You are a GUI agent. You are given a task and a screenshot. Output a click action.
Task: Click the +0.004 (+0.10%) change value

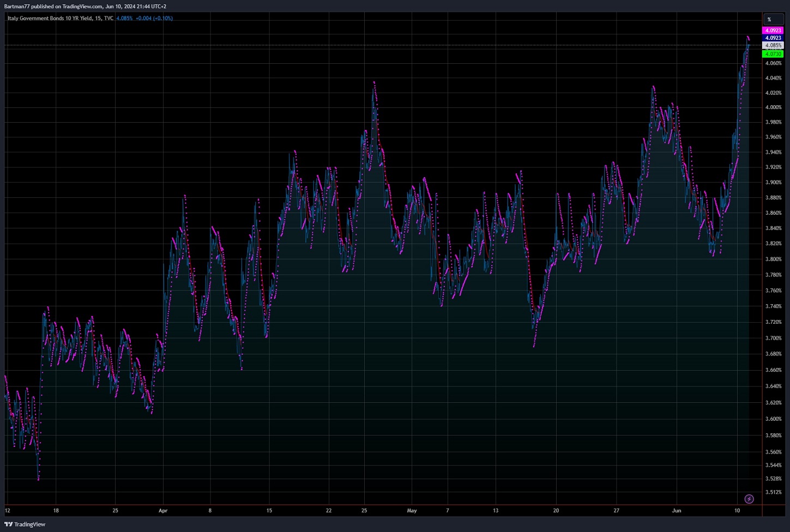click(x=154, y=19)
